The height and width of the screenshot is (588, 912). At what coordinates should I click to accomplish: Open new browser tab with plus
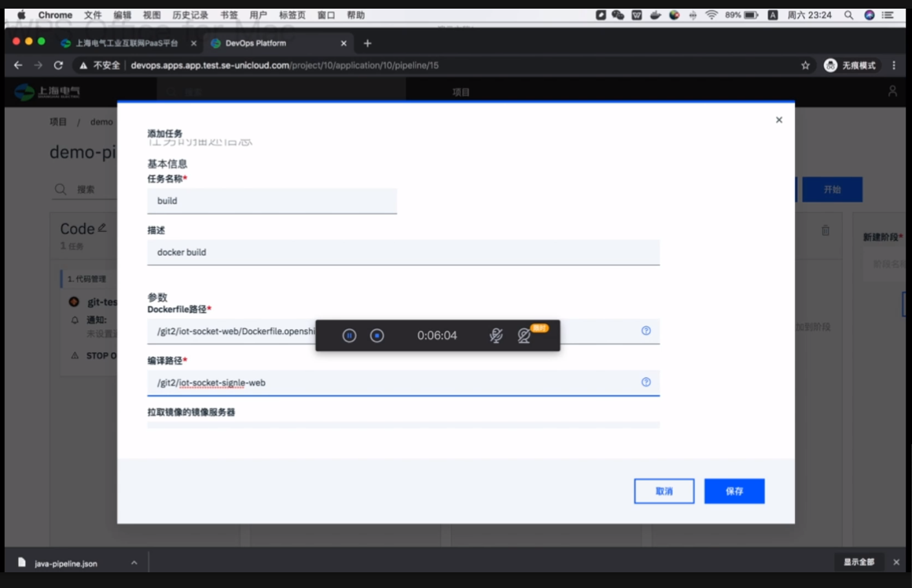367,43
